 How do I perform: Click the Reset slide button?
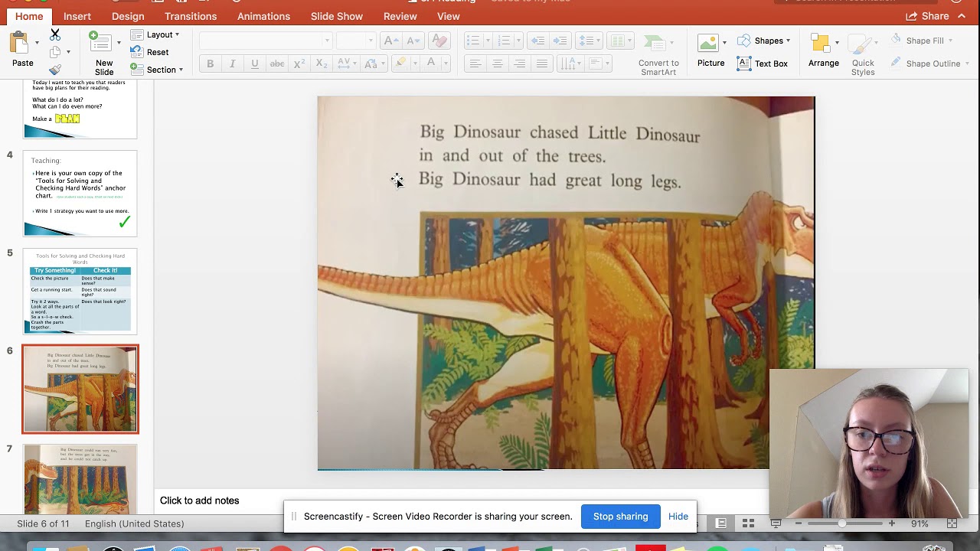pyautogui.click(x=150, y=52)
